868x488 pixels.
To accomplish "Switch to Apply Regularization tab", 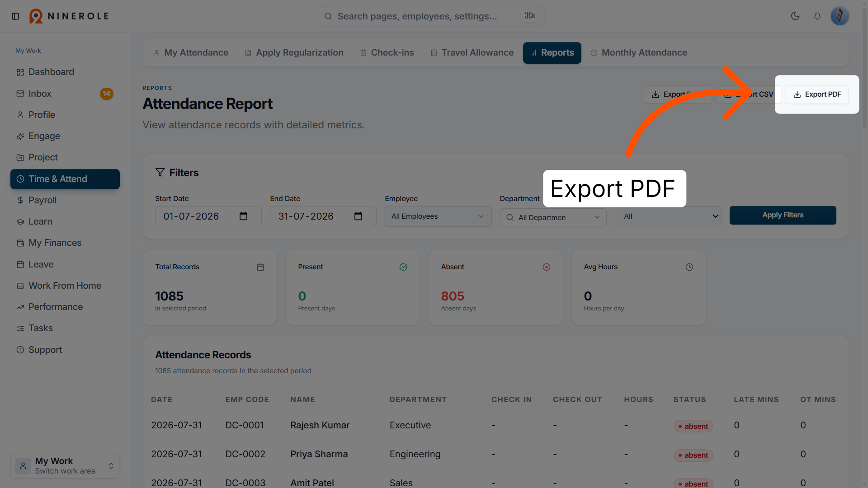I will pyautogui.click(x=294, y=53).
